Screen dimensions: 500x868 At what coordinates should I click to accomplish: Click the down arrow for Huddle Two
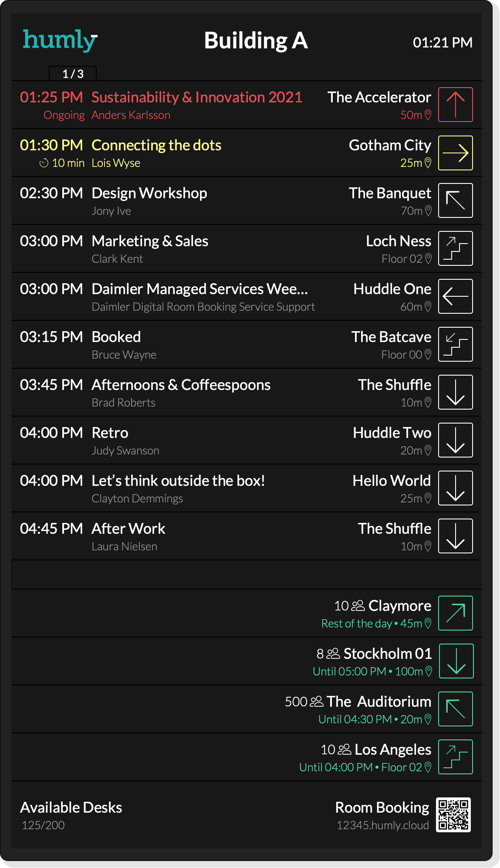click(455, 440)
